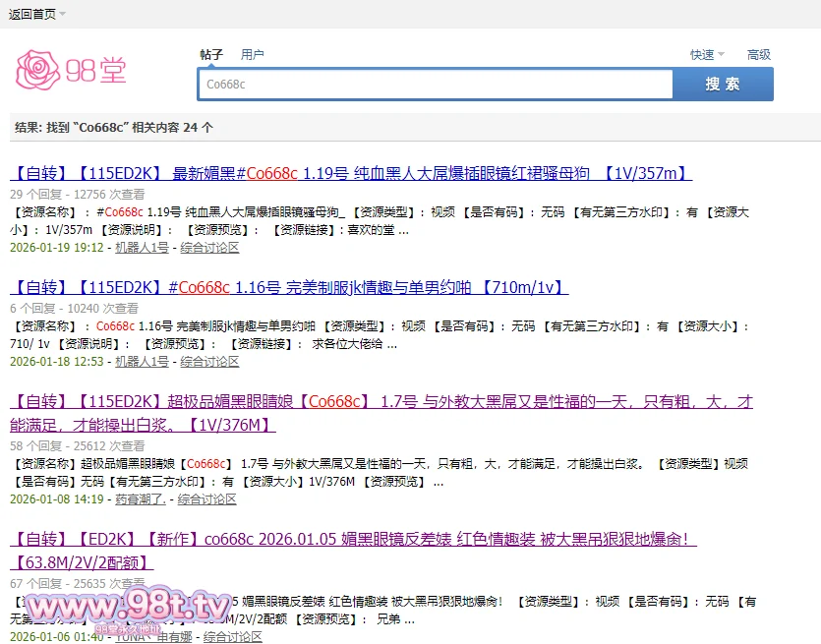The height and width of the screenshot is (644, 821).
Task: Open 综合讨论区 under the 2026-01-19 post
Action: (x=209, y=248)
